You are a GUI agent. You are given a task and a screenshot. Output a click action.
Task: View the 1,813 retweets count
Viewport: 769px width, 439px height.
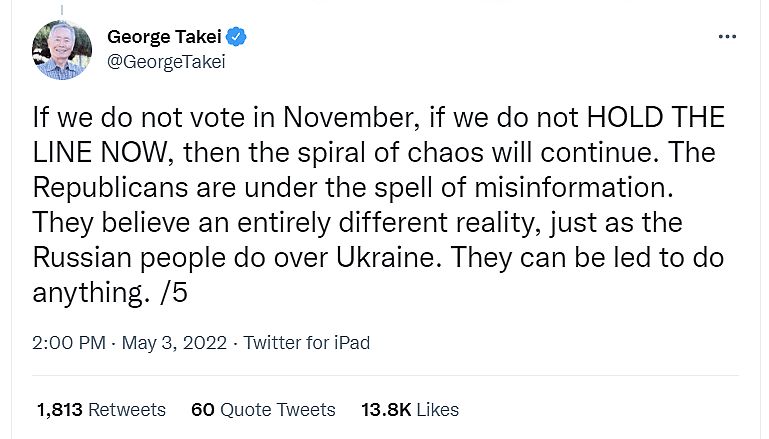point(60,410)
